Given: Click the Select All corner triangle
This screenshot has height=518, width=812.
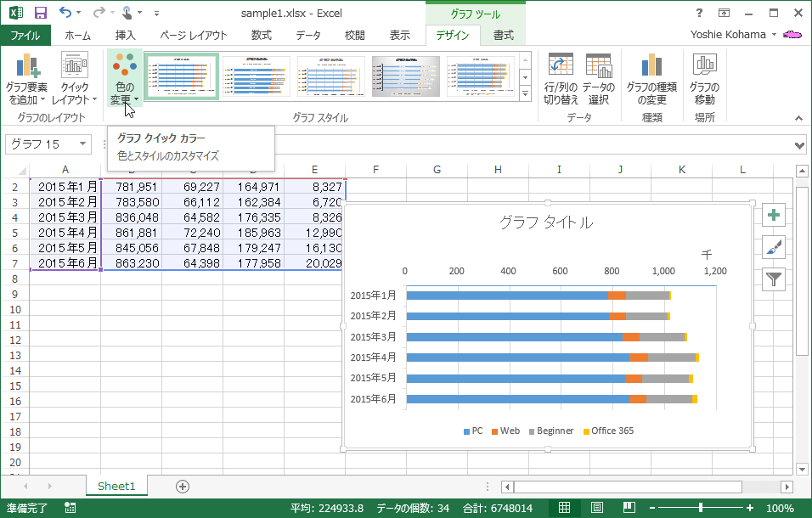Looking at the screenshot, I should pos(21,170).
